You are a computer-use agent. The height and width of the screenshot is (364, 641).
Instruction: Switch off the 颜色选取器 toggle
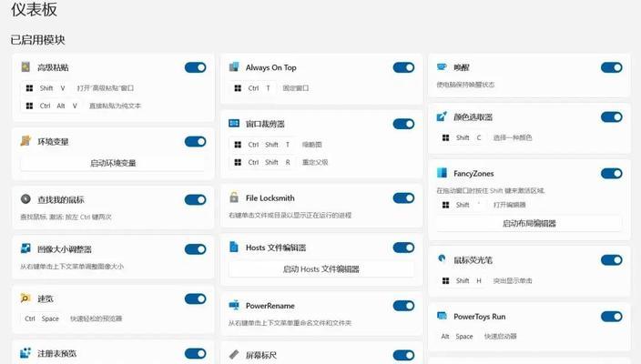click(x=612, y=117)
